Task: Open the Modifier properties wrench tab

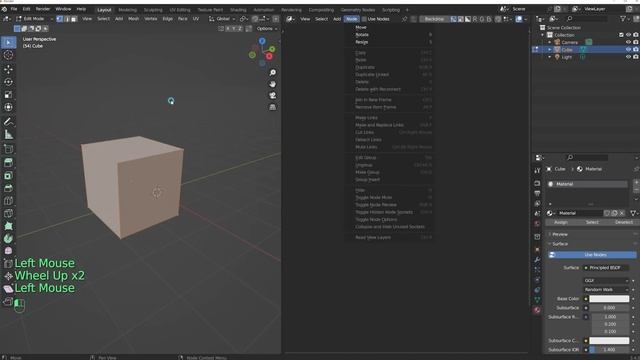Action: 537,260
